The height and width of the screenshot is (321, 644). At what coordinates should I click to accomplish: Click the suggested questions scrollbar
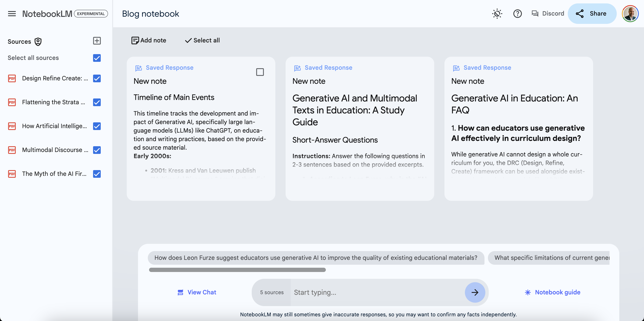[x=237, y=270]
